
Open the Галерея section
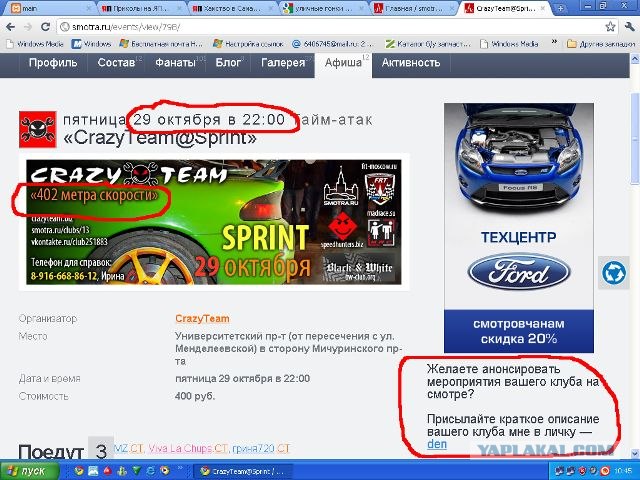click(283, 63)
